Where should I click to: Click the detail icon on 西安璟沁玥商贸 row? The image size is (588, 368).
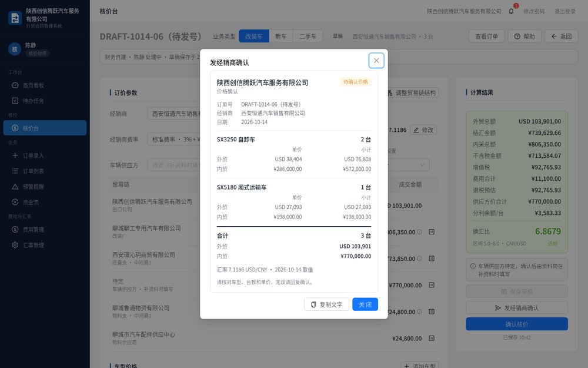pos(432,258)
